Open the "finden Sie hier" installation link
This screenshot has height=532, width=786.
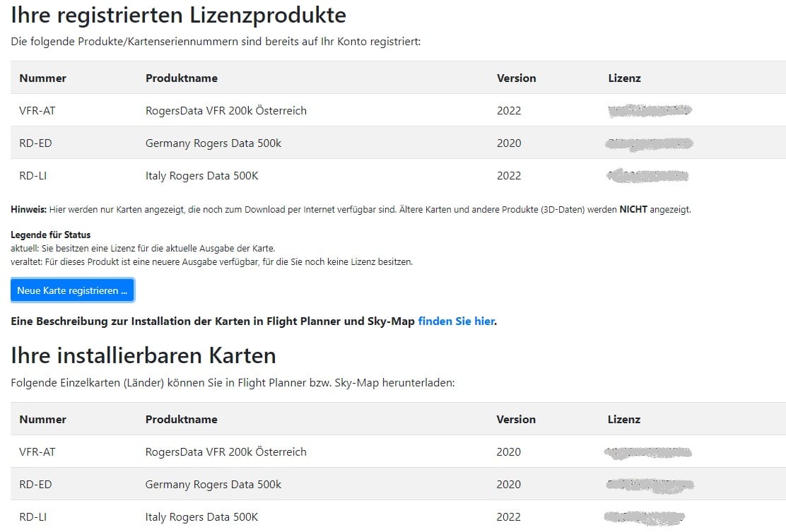[456, 321]
